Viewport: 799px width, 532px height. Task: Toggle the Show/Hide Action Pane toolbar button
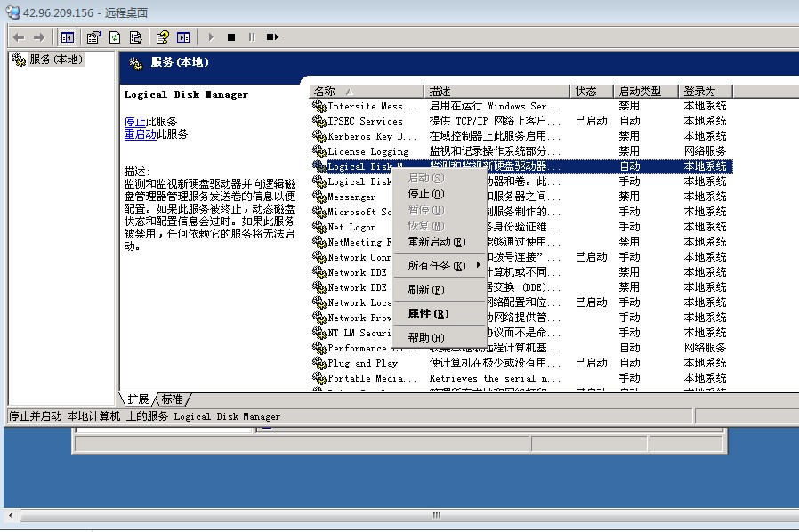click(x=183, y=37)
